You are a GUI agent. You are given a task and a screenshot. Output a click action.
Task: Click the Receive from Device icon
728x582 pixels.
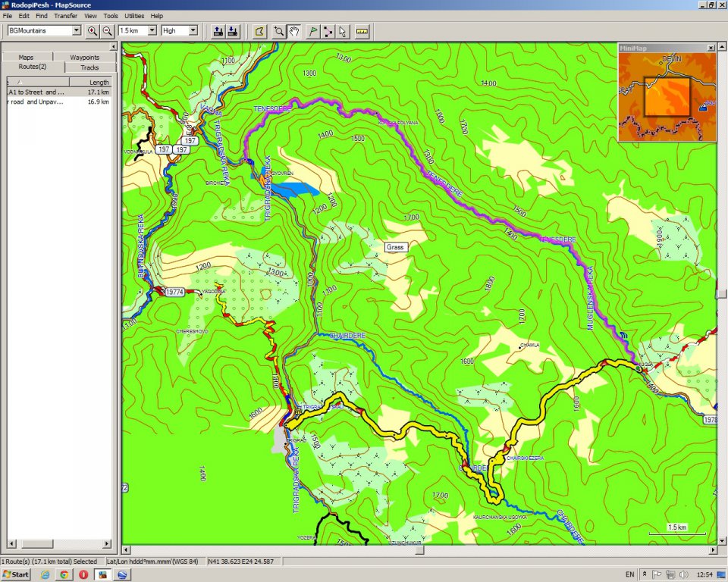tap(233, 31)
